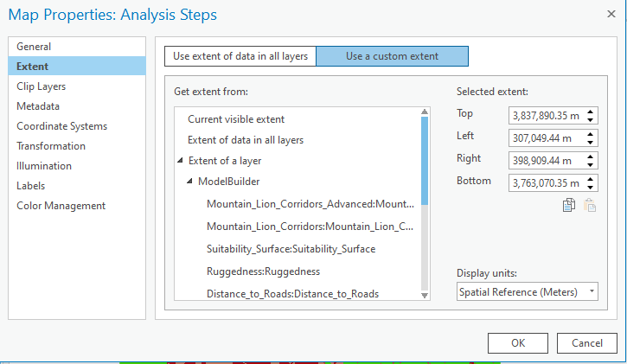Go to the Metadata tab
Screen dimensions: 627x364
coord(38,106)
